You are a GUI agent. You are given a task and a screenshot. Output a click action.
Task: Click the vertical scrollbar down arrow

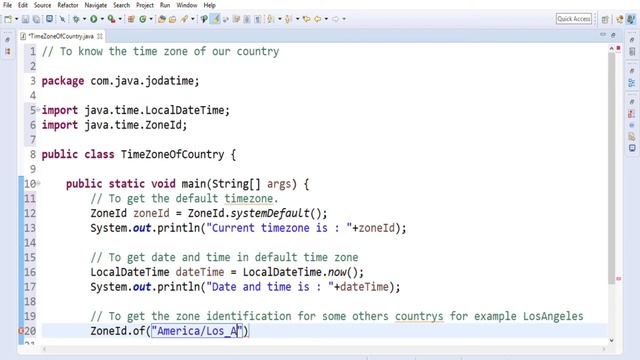pos(611,340)
